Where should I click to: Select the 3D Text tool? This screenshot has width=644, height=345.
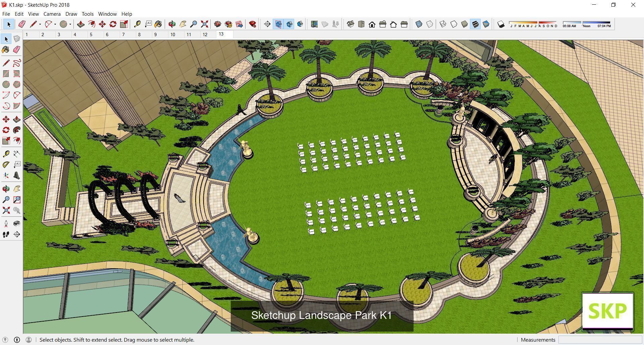coord(17,176)
